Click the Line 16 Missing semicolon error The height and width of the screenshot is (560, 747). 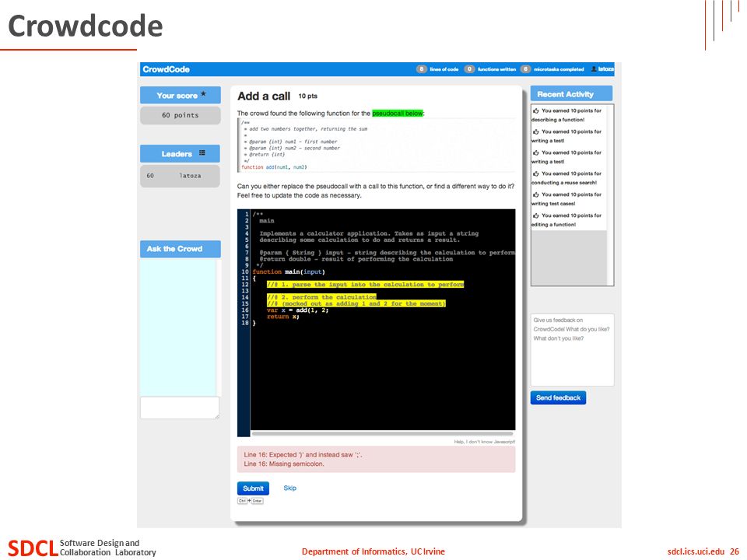tap(284, 464)
